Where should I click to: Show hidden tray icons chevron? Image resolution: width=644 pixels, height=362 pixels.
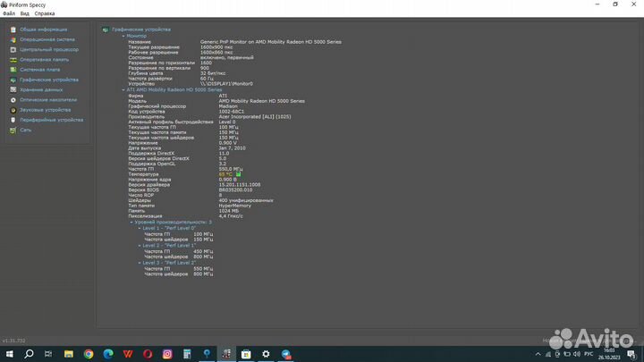click(x=538, y=354)
